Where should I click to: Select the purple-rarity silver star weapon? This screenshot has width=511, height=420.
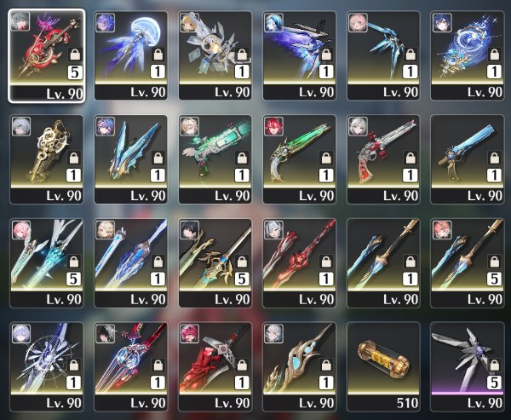click(468, 367)
